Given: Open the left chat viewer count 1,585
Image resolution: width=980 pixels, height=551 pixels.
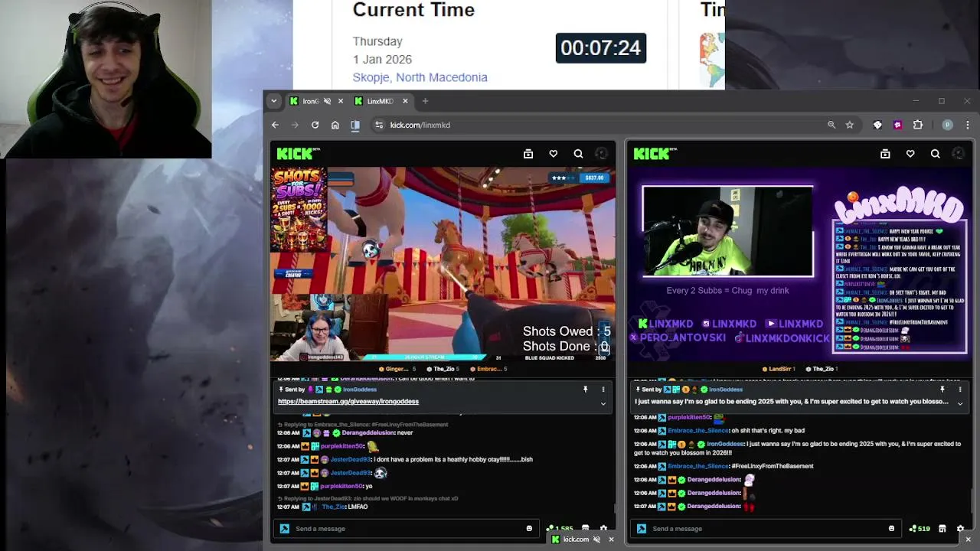Looking at the screenshot, I should coord(560,529).
